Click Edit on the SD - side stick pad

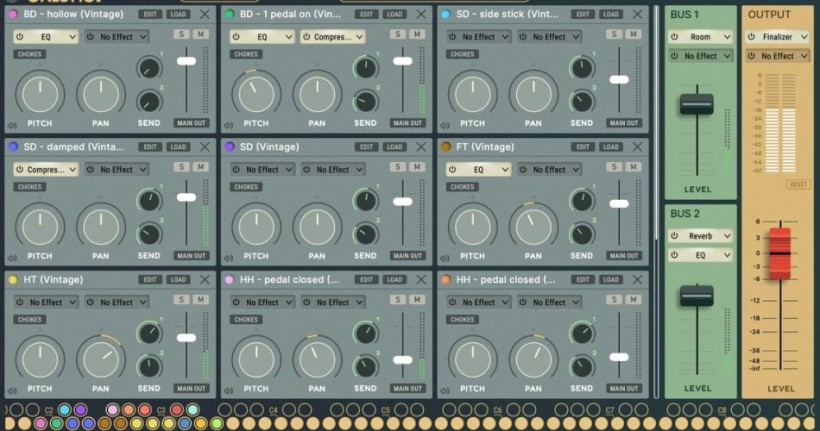click(582, 14)
